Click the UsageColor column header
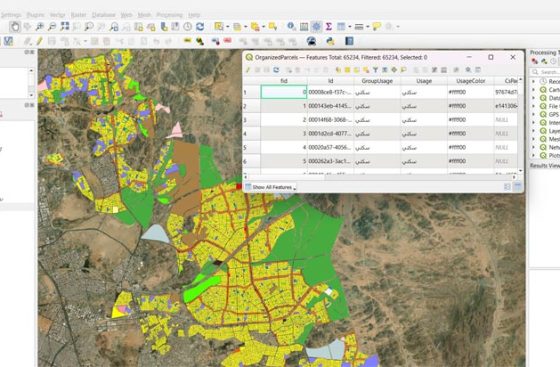 tap(470, 81)
